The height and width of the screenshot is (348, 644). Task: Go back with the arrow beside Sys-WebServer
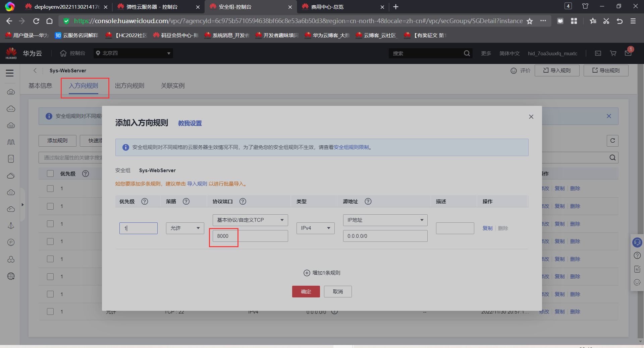pyautogui.click(x=35, y=70)
